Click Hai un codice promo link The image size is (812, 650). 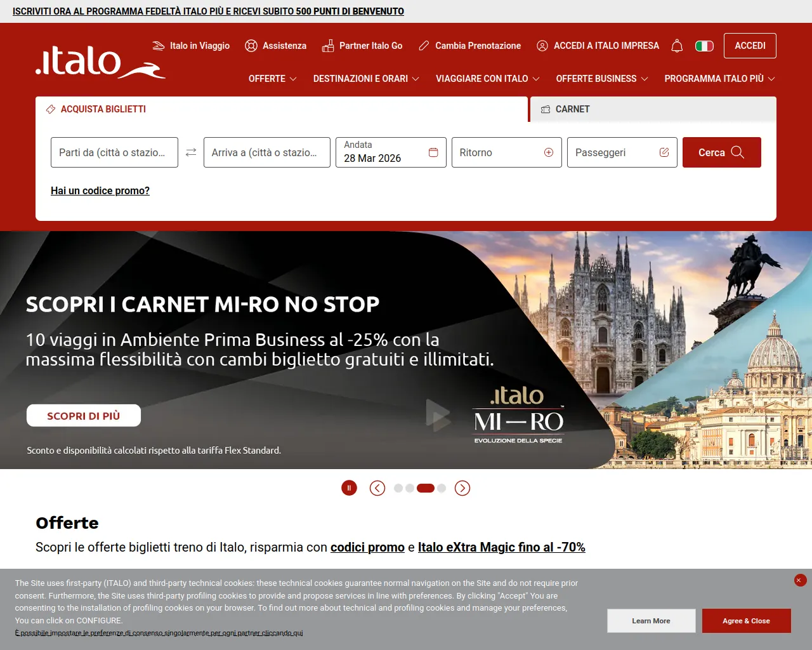(x=100, y=190)
